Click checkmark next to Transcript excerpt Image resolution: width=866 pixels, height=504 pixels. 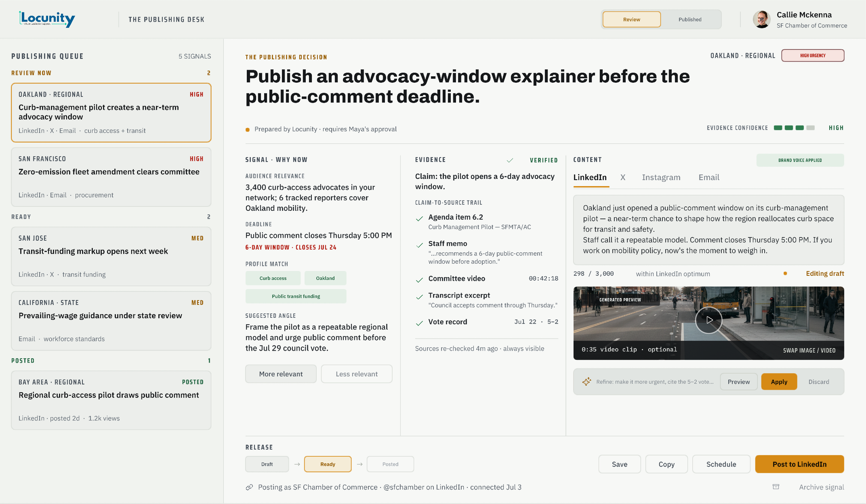click(x=419, y=297)
